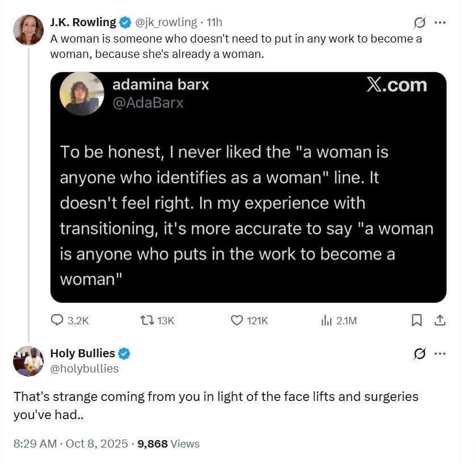Click the share icon on Rowling's post
Image resolution: width=476 pixels, height=464 pixels.
coord(439,320)
